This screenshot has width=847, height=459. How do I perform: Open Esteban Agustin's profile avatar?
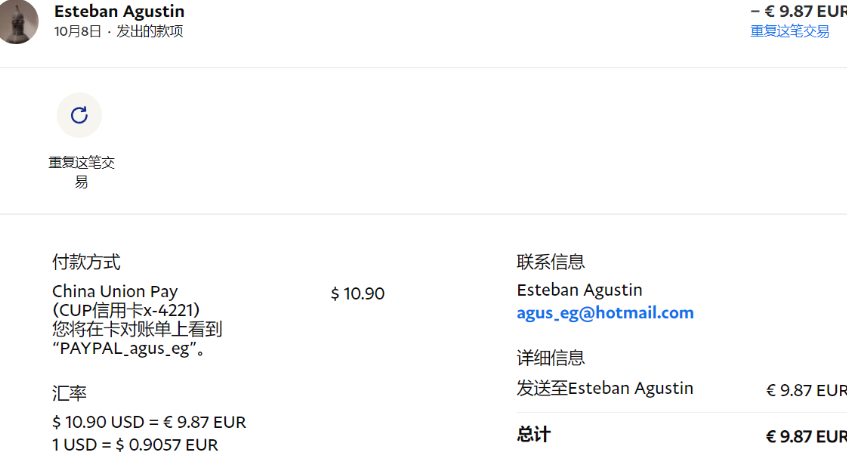click(x=18, y=21)
